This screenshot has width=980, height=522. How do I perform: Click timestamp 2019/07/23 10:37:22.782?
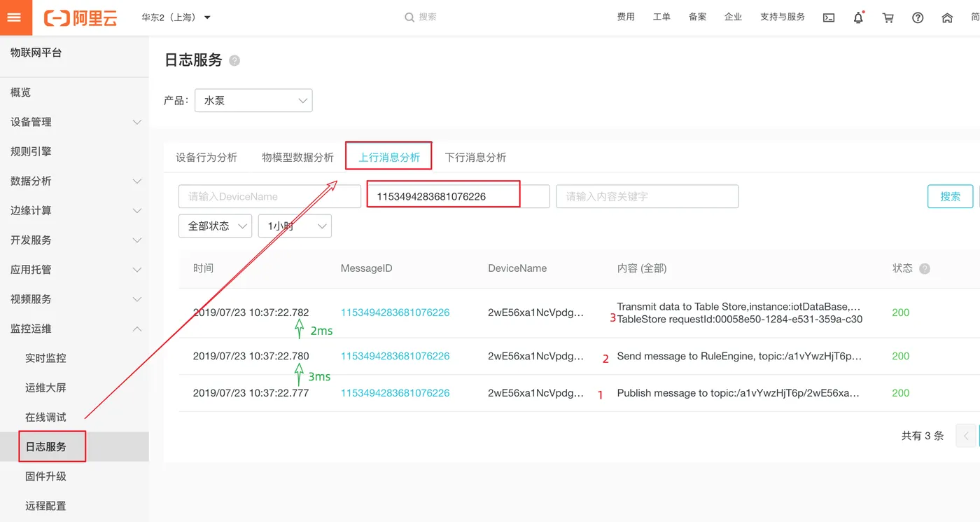251,312
